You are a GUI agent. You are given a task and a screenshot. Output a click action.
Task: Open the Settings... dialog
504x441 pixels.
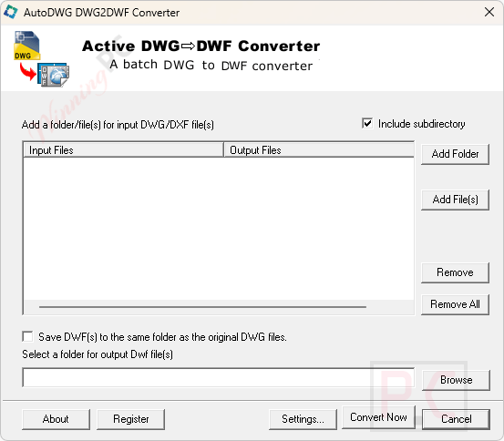[303, 419]
